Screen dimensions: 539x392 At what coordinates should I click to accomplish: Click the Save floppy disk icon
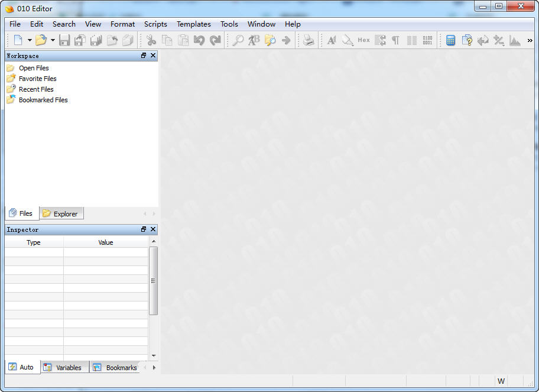click(x=64, y=40)
